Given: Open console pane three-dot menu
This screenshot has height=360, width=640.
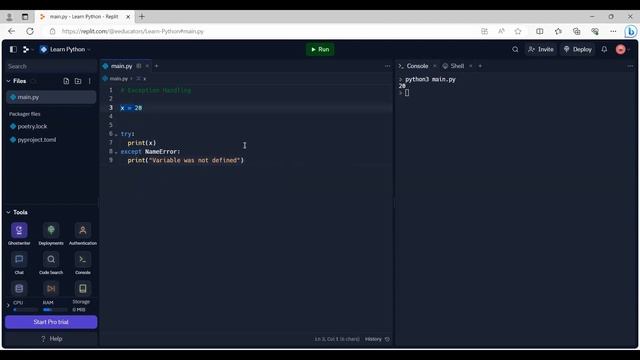Looking at the screenshot, I should pyautogui.click(x=630, y=66).
